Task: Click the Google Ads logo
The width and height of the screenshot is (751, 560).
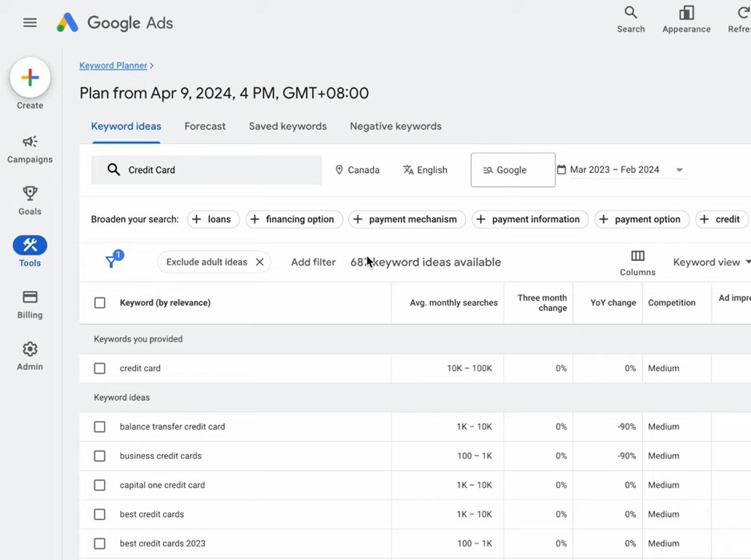Action: [x=115, y=23]
